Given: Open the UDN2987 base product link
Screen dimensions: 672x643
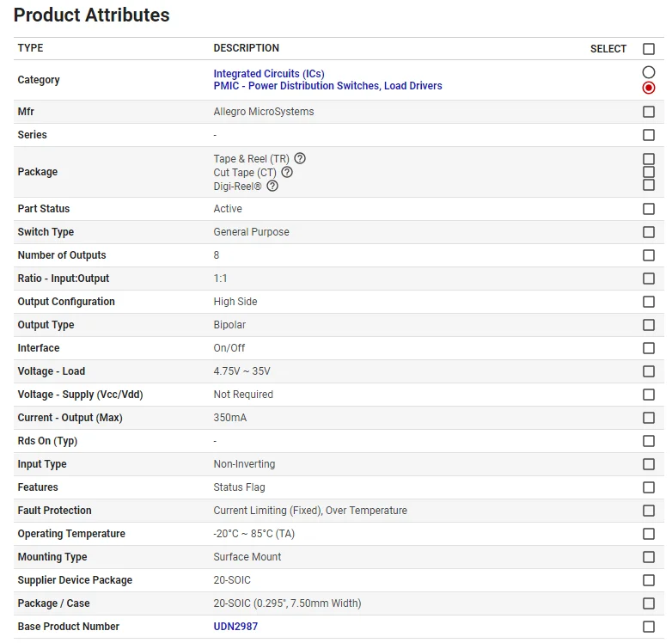Looking at the screenshot, I should click(235, 627).
